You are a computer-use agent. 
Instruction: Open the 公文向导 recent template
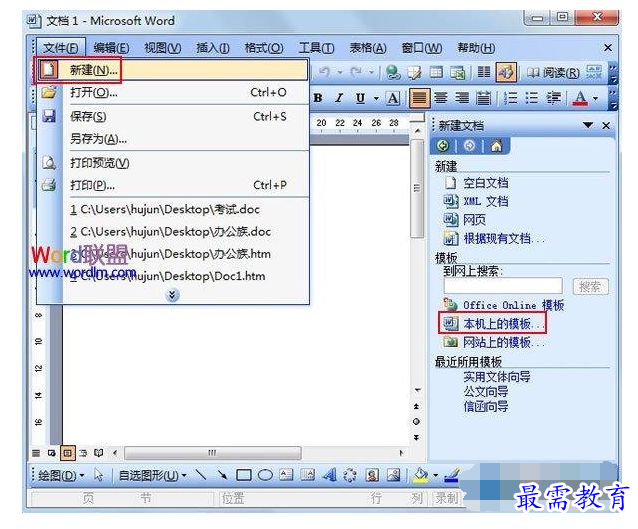(486, 391)
